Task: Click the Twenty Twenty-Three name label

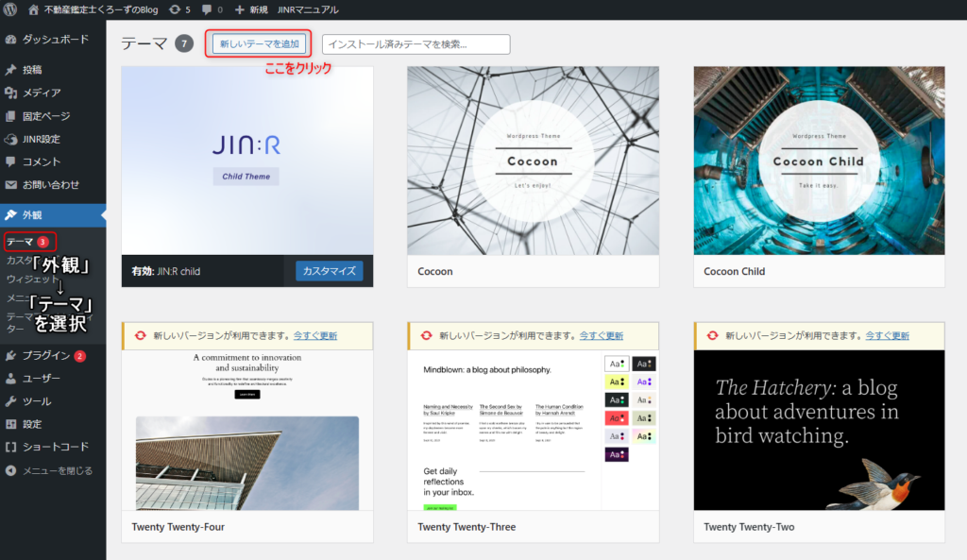Action: 467,527
